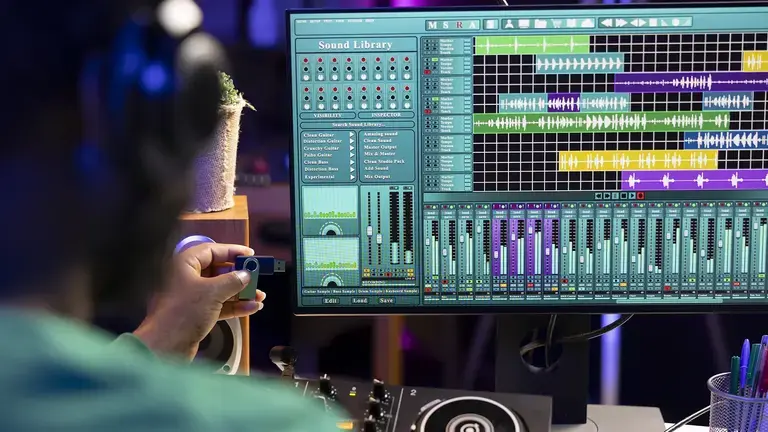Click the double-arrow rewind button in top toolbar
The width and height of the screenshot is (768, 432).
coord(607,23)
